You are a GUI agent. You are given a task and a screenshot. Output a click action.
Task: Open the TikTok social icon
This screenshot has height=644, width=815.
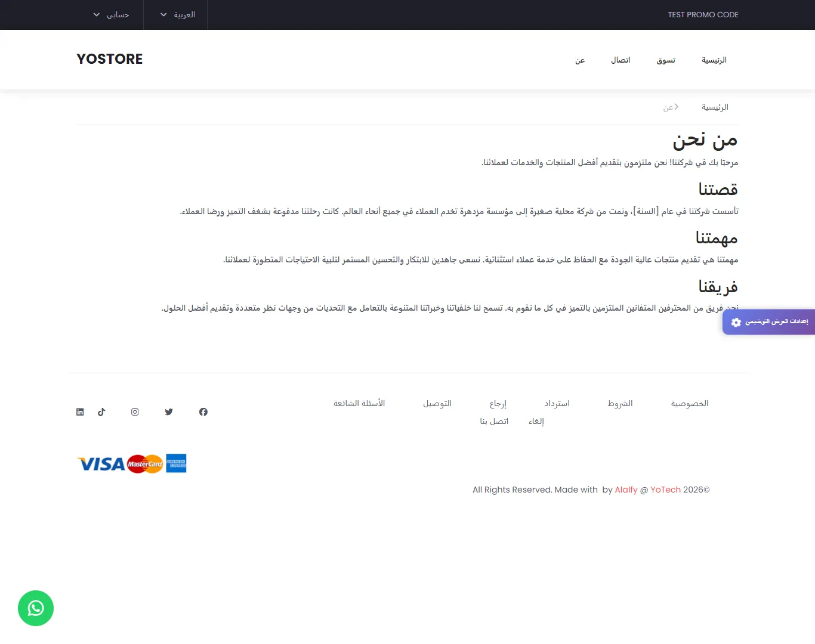coord(101,412)
